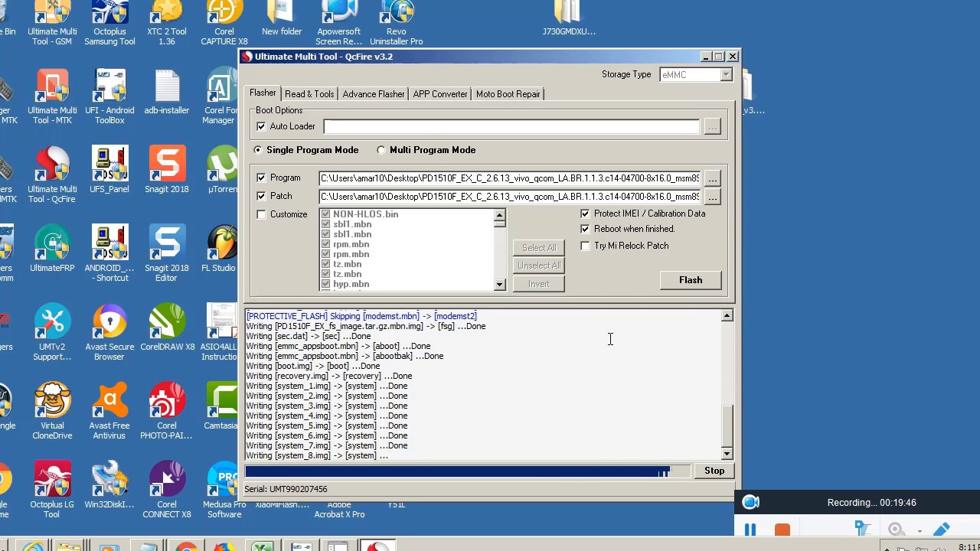The image size is (980, 551).
Task: Open Octoplus LG Tool desktop icon
Action: click(52, 491)
